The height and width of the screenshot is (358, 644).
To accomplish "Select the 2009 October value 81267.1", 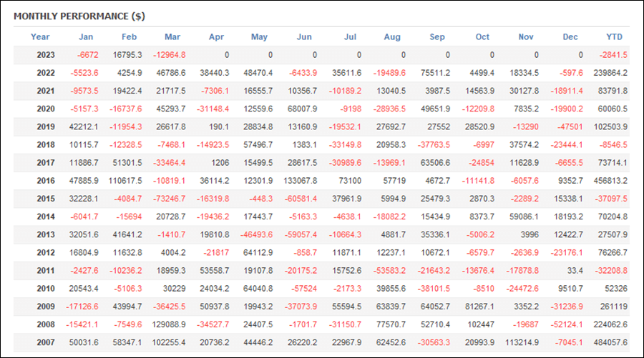I will [479, 307].
